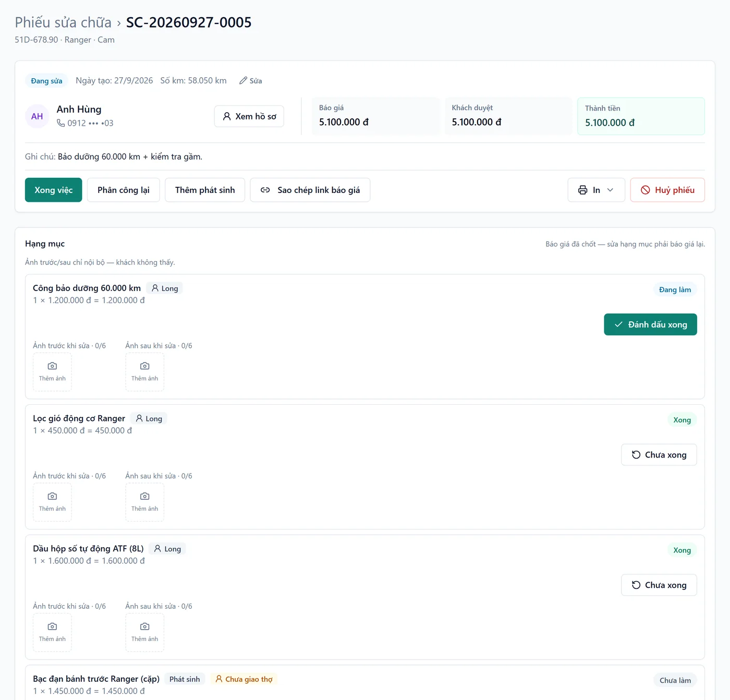Click the Xong việc button

click(54, 190)
